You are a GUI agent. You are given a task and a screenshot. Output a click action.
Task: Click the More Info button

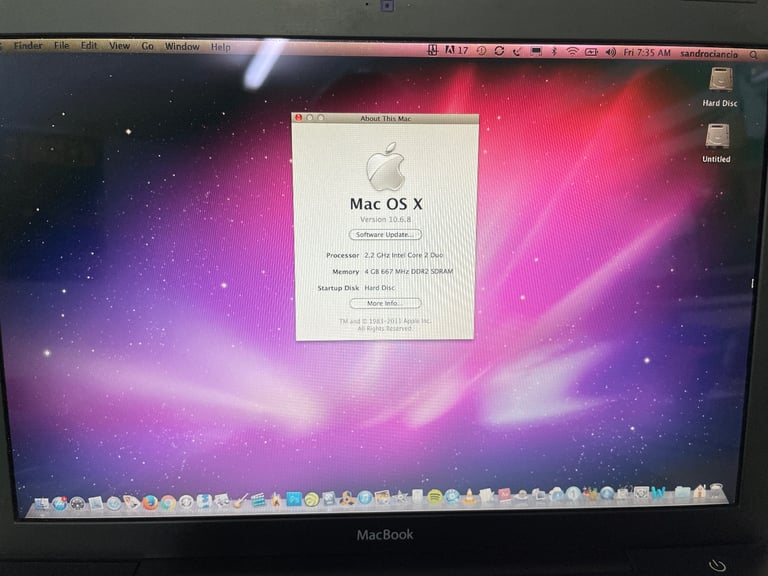tap(385, 303)
